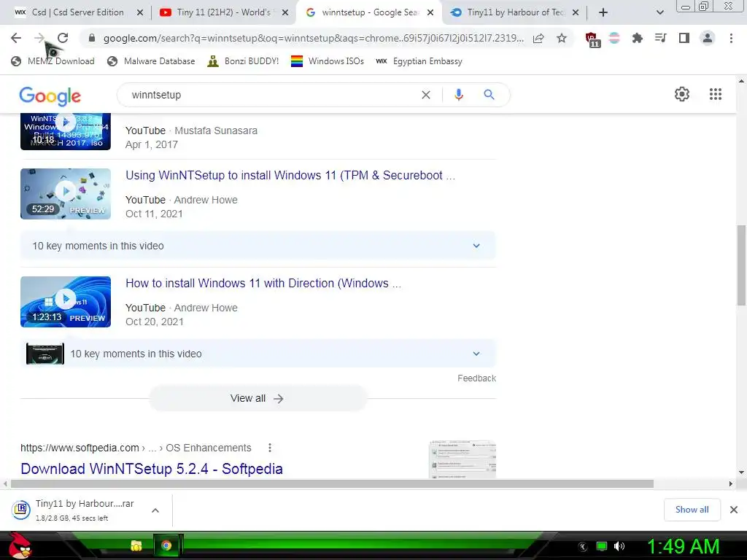Click the Softpedia result preview thumbnail

click(462, 459)
